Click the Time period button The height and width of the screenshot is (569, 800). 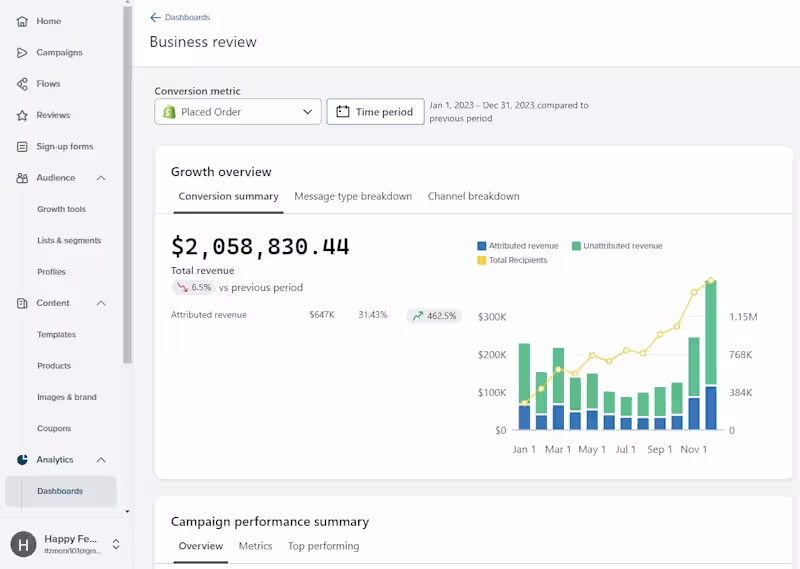[x=375, y=112]
